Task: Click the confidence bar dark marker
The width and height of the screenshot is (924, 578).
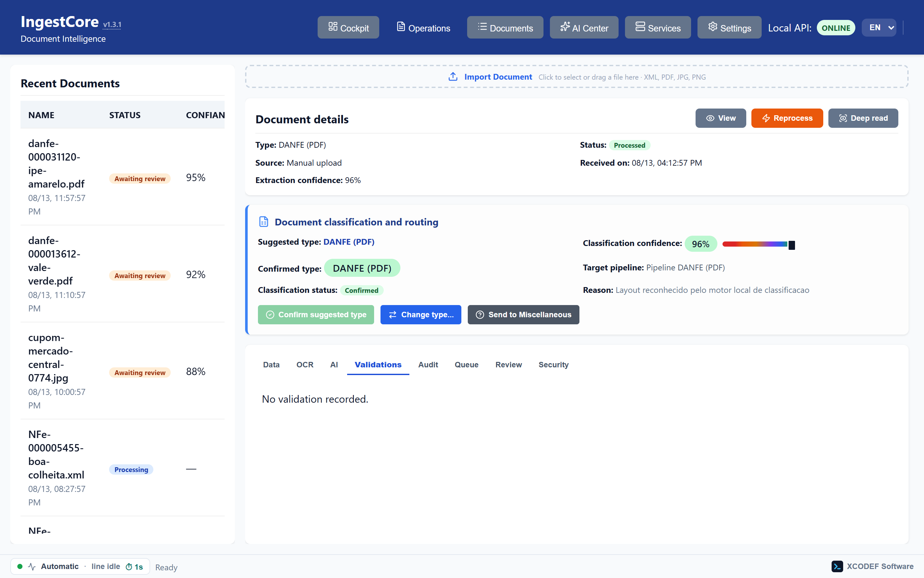Action: pyautogui.click(x=791, y=245)
